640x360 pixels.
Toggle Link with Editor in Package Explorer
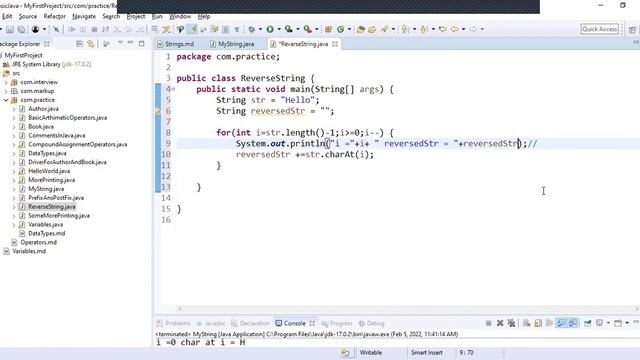pos(91,44)
